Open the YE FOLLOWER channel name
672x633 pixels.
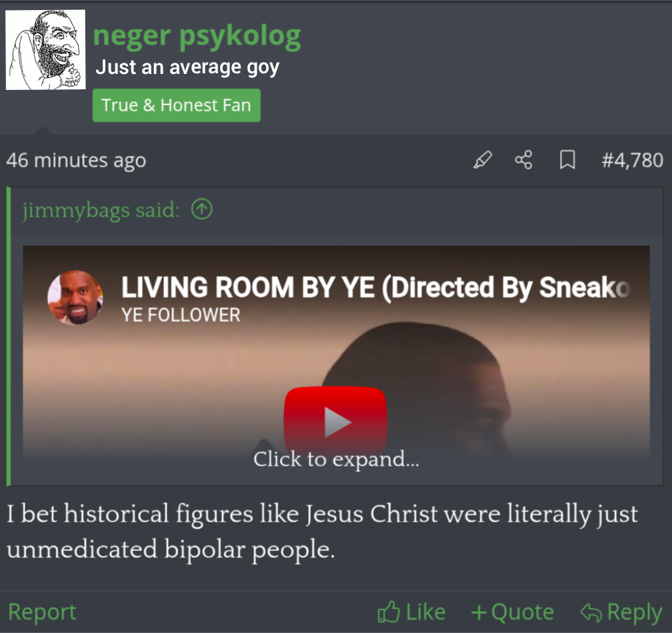[181, 315]
